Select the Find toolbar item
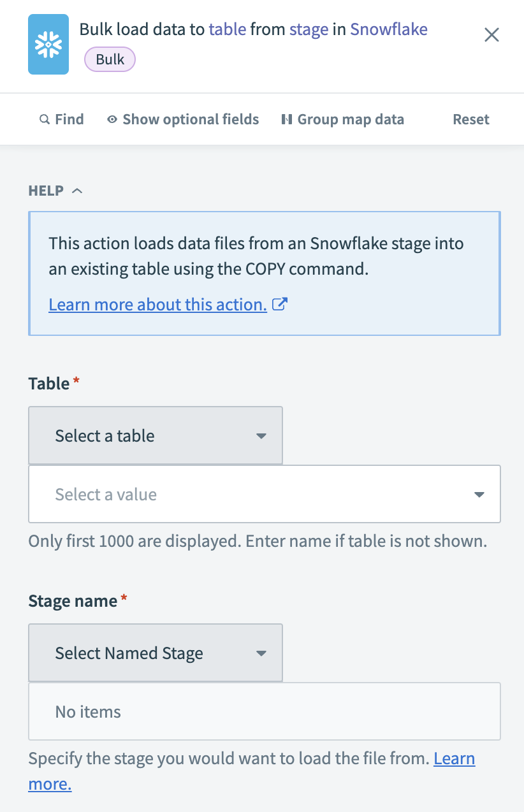 coord(68,119)
